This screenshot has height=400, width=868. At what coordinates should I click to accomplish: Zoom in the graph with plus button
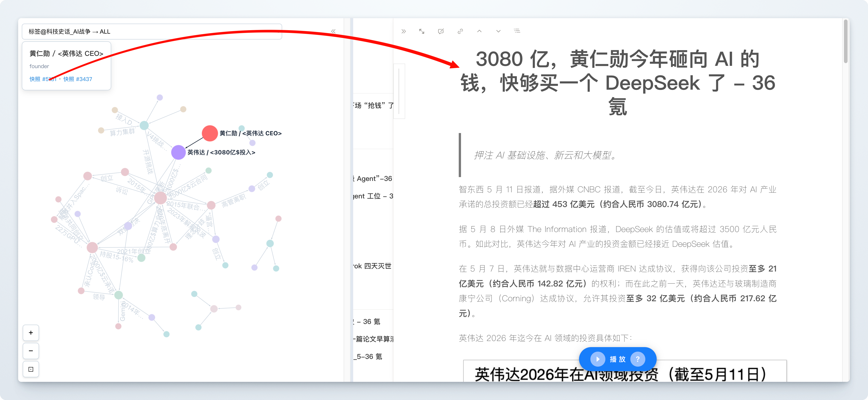pyautogui.click(x=31, y=333)
